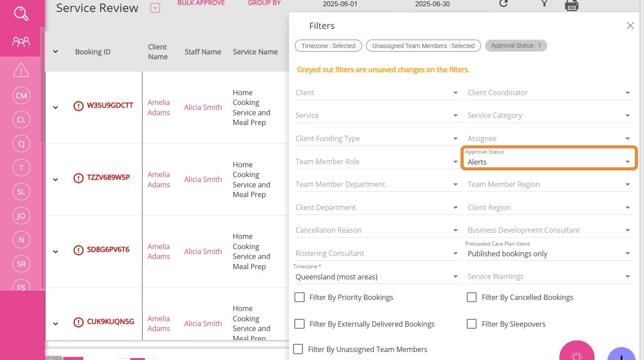This screenshot has height=360, width=644.
Task: Click the start date field 2025-06-01
Action: [359, 4]
